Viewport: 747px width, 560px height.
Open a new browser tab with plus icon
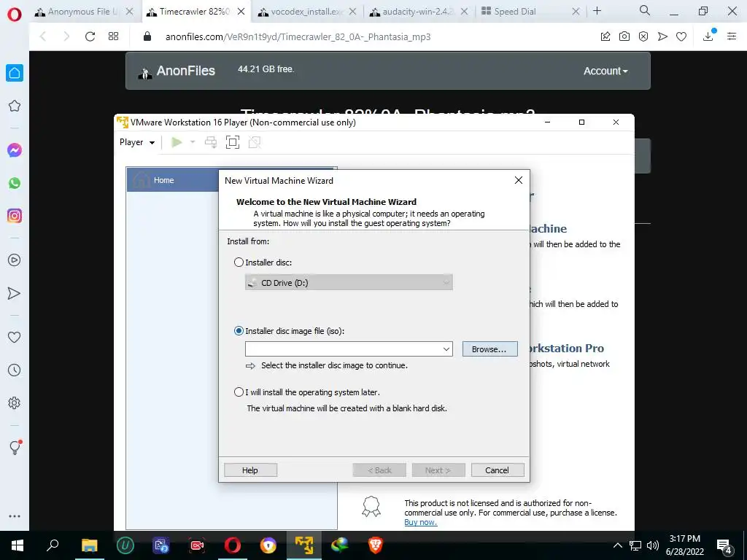pos(597,11)
